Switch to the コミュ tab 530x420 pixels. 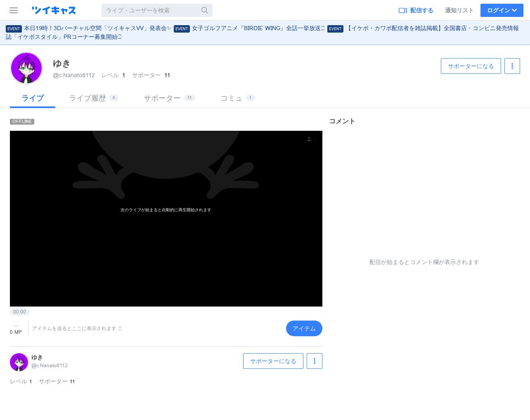pyautogui.click(x=237, y=98)
